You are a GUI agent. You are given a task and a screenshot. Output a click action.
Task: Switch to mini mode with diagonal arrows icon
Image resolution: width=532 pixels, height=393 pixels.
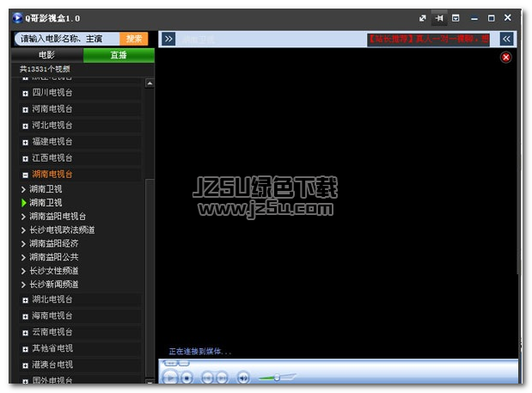[x=422, y=18]
